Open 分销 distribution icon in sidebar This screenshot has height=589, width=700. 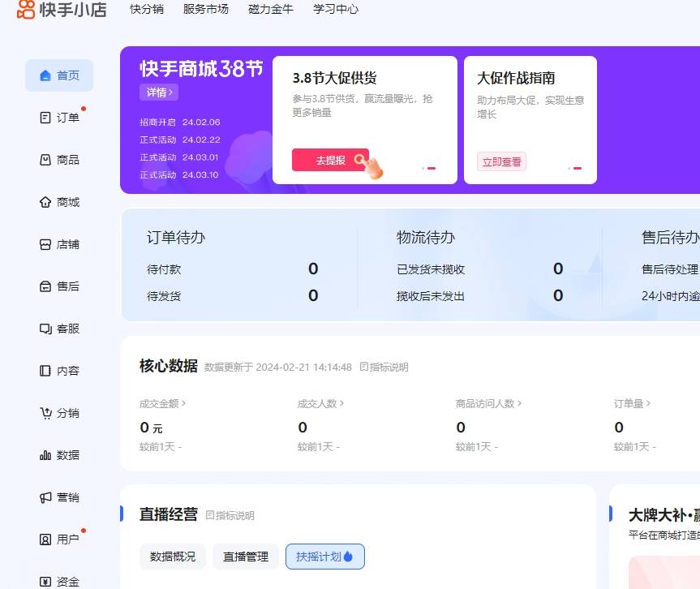(x=45, y=413)
